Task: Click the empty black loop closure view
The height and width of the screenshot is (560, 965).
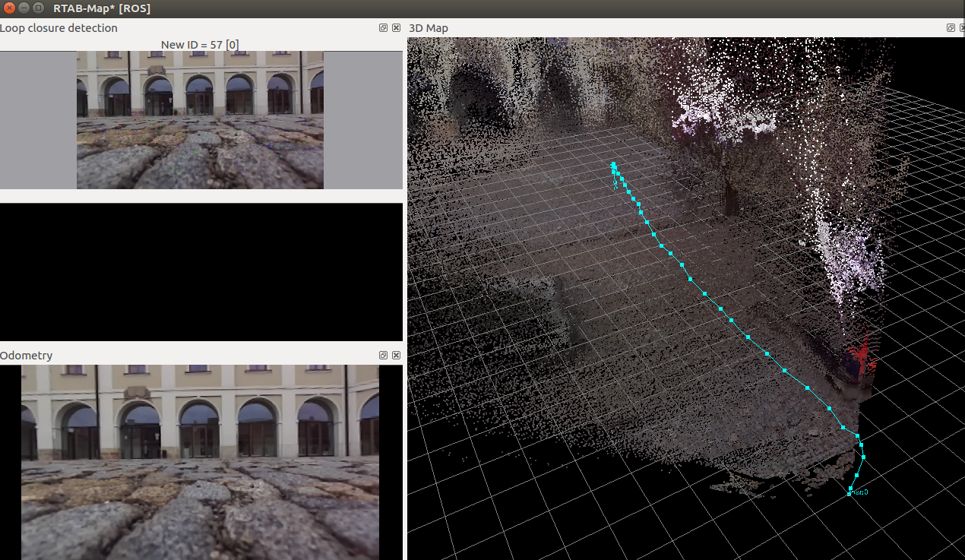Action: 201,271
